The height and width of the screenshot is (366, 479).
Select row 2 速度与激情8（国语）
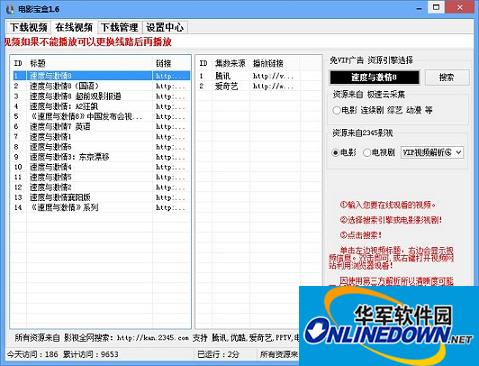pos(102,86)
